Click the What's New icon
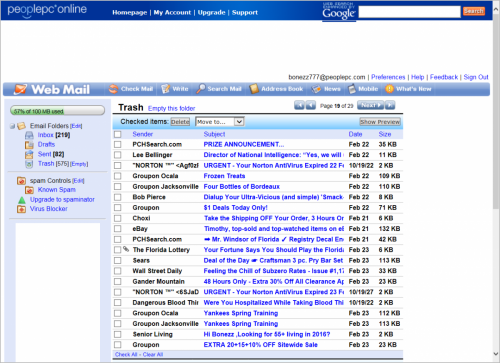Viewport: 500px width, 363px height. 389,89
